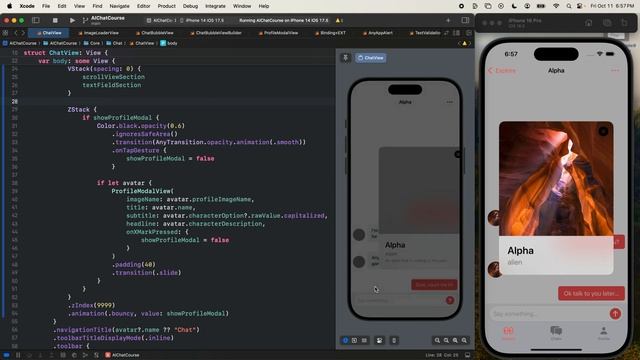This screenshot has height=360, width=640.
Task: Tap the red send arrow button in Simulator
Action: (x=615, y=313)
